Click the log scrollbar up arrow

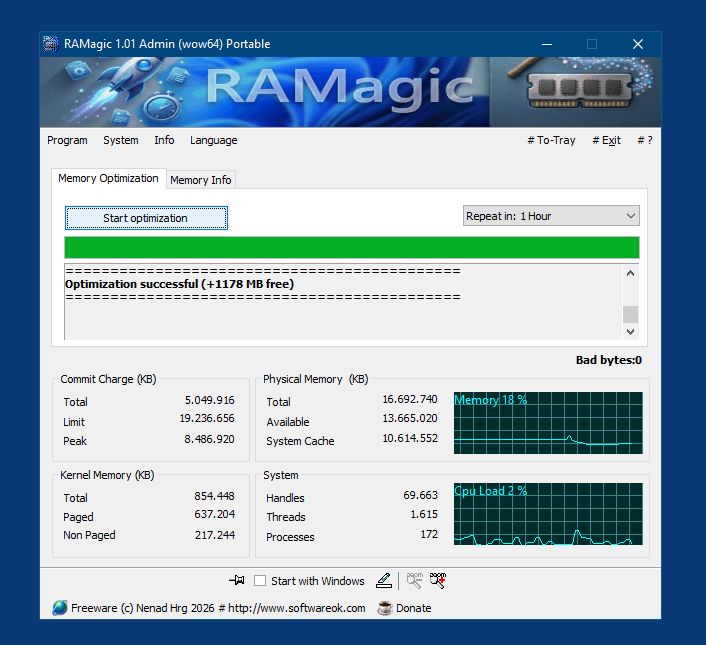click(630, 273)
